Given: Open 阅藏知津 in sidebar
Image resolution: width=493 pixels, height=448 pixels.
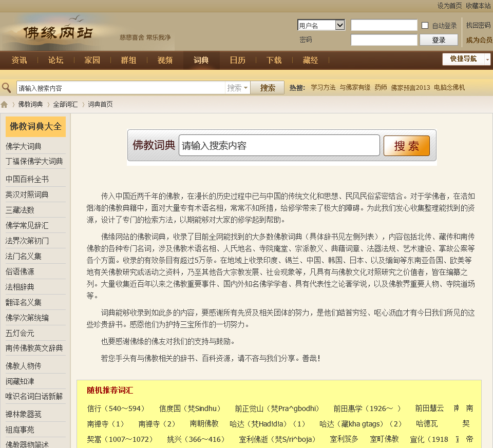Looking at the screenshot, I should point(20,381).
